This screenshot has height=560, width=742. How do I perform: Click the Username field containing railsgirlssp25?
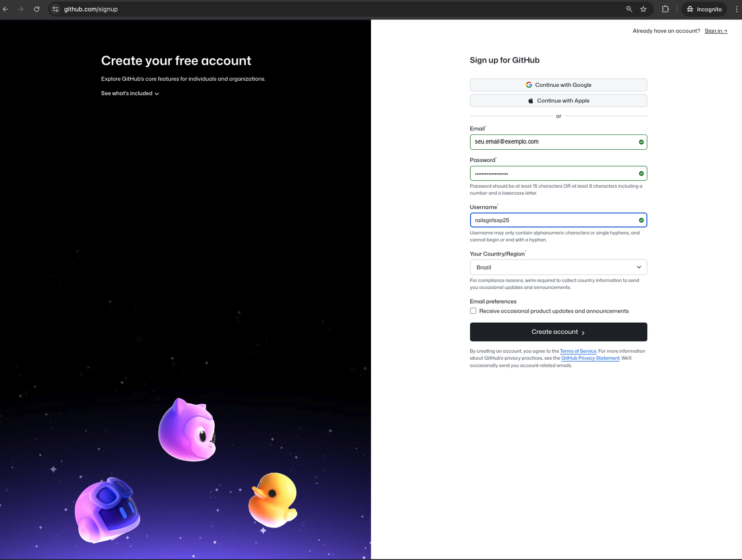pos(558,220)
